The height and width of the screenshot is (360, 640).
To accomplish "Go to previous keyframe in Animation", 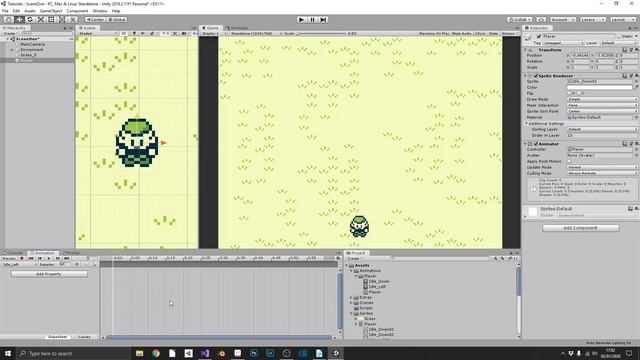I will [x=40, y=258].
